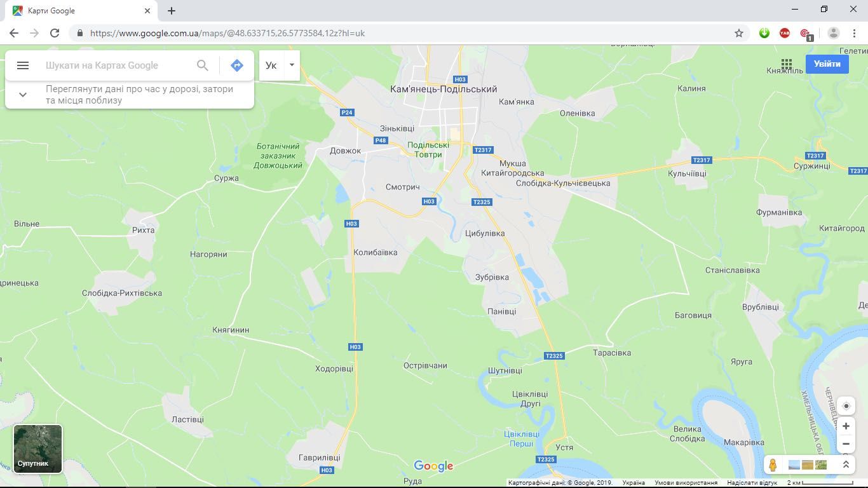Click the T2317 shield near Кульчіївці
This screenshot has height=488, width=868.
[x=702, y=160]
